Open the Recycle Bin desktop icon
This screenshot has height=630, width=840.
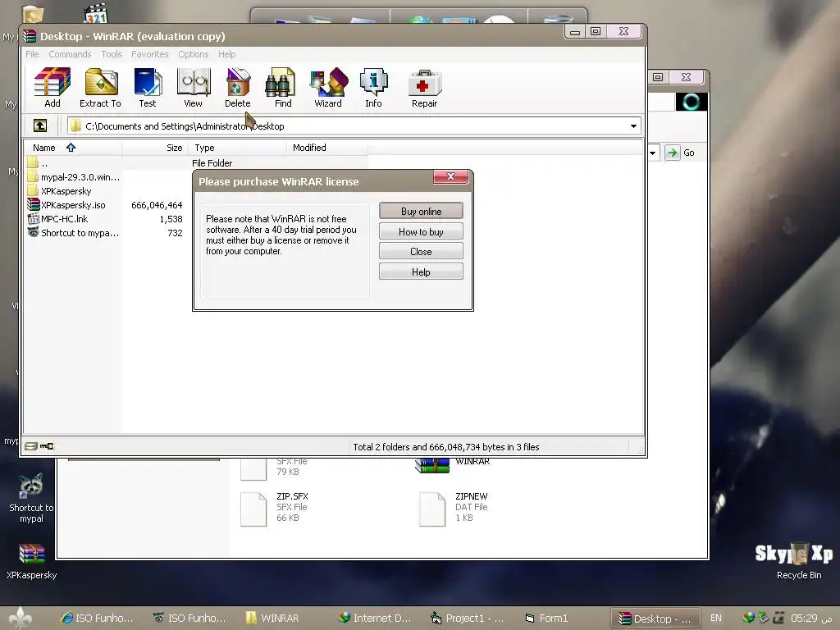point(799,561)
